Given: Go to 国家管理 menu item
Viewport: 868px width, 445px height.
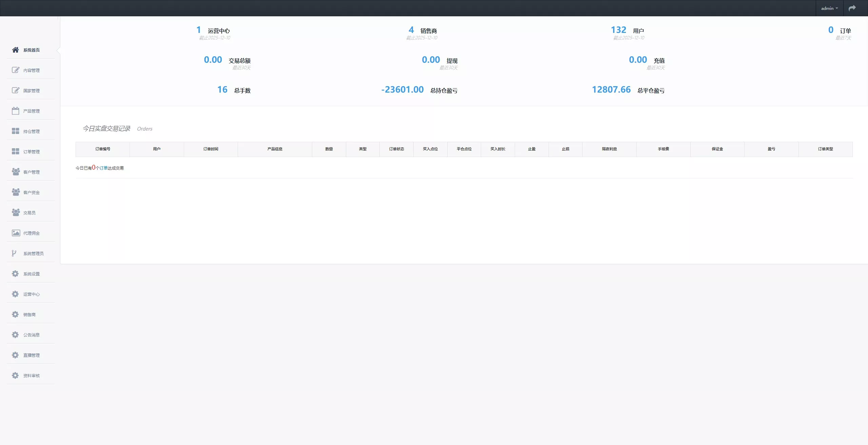Looking at the screenshot, I should [31, 91].
